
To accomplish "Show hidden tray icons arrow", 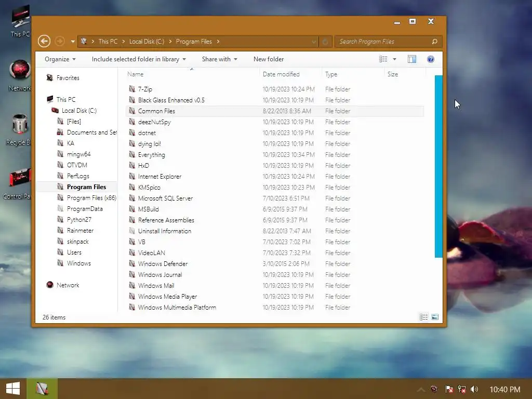I will click(x=421, y=390).
